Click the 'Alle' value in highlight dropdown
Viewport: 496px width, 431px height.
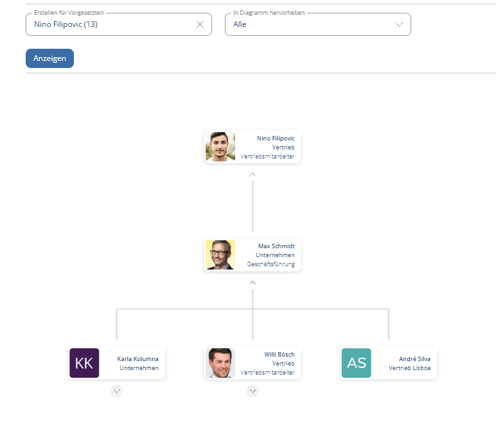tap(240, 24)
